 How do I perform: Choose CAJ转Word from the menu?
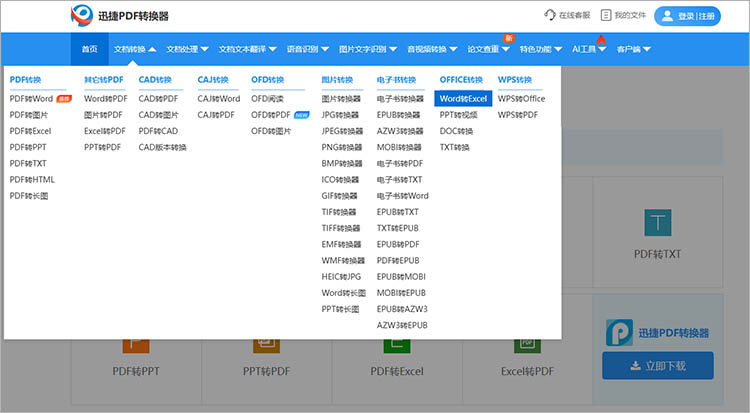click(219, 99)
